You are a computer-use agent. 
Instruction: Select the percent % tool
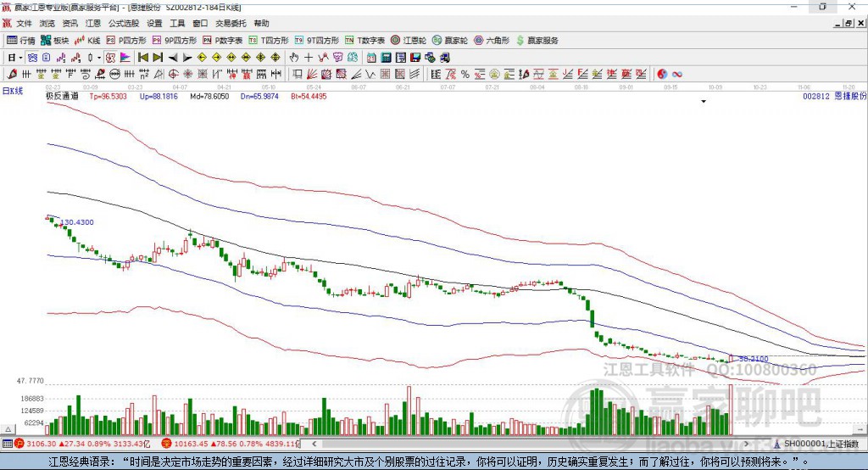pyautogui.click(x=465, y=75)
